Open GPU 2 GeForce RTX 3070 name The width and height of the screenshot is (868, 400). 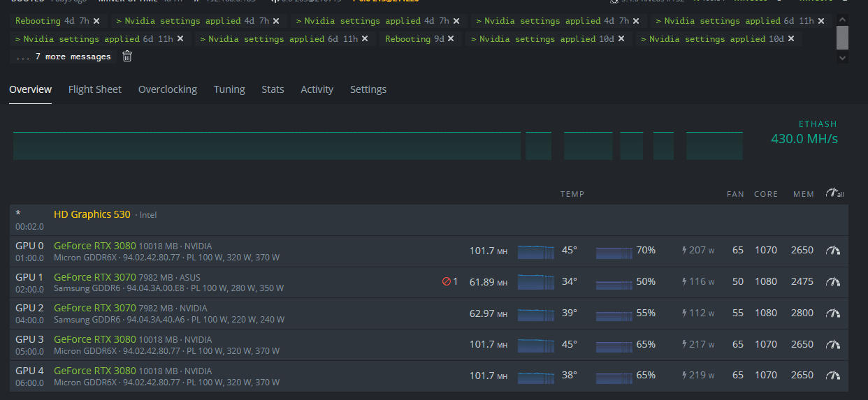point(95,309)
